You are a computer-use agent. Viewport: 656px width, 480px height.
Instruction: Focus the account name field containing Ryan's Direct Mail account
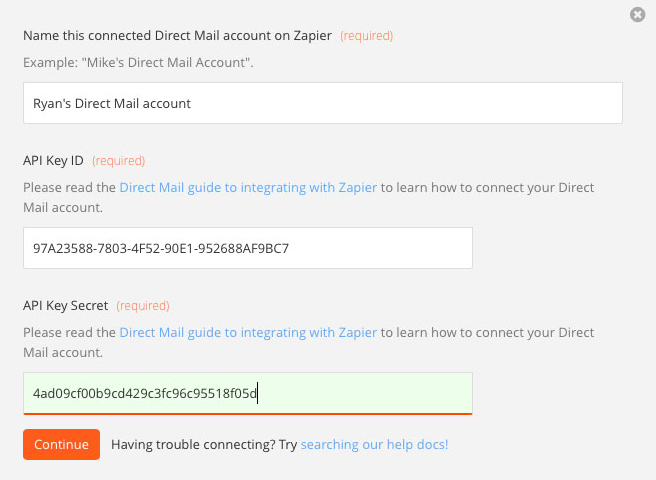click(x=323, y=103)
